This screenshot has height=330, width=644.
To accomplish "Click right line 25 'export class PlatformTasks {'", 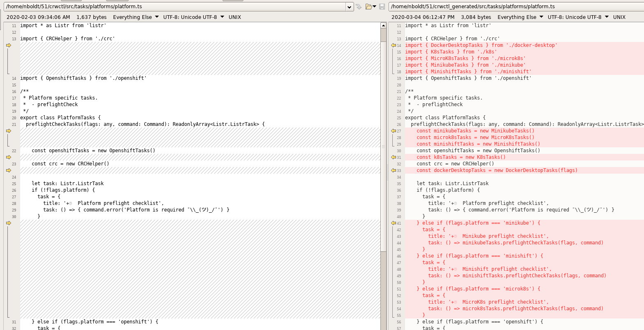I will pyautogui.click(x=445, y=118).
